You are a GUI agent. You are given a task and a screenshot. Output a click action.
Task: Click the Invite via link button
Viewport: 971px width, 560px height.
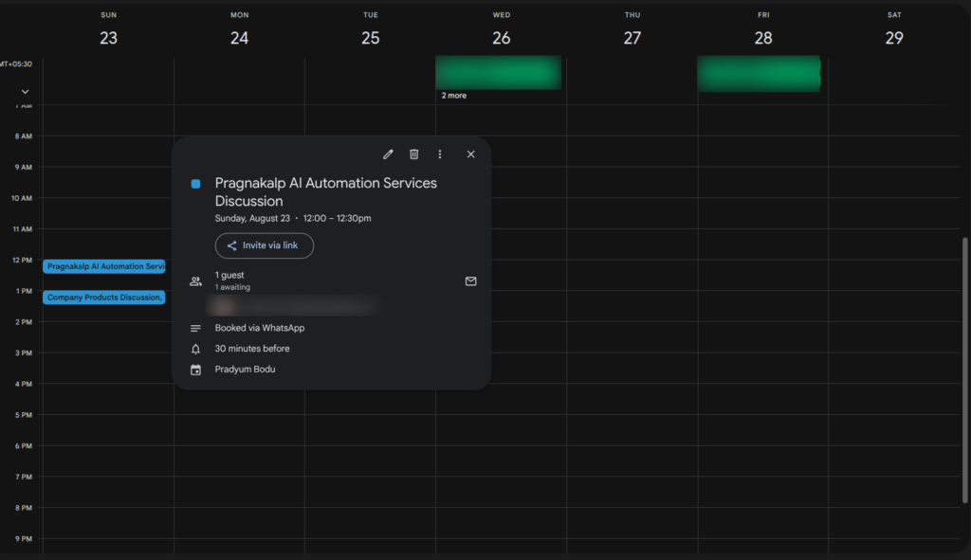pyautogui.click(x=265, y=245)
